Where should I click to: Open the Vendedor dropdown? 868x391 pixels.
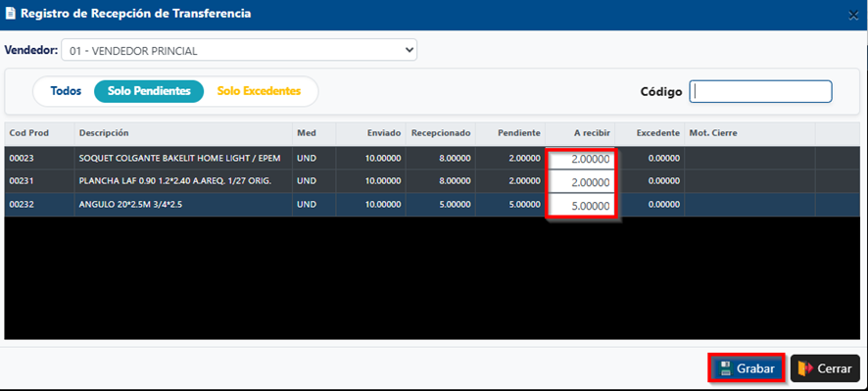tap(239, 50)
